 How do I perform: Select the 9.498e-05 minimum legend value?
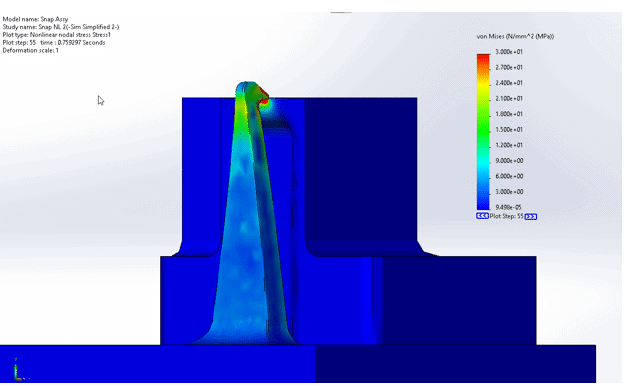508,207
